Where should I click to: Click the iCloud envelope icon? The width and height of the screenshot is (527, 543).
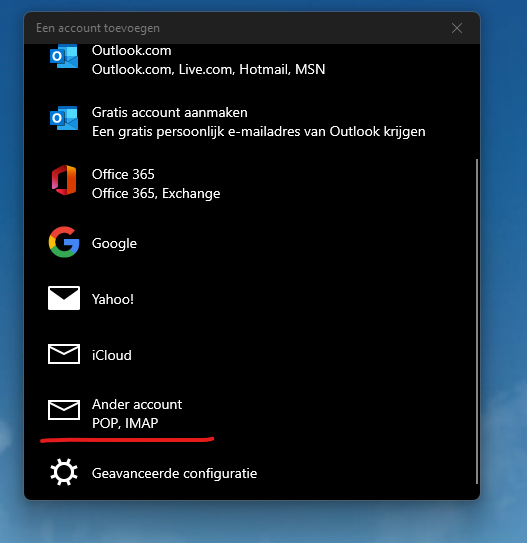point(64,354)
